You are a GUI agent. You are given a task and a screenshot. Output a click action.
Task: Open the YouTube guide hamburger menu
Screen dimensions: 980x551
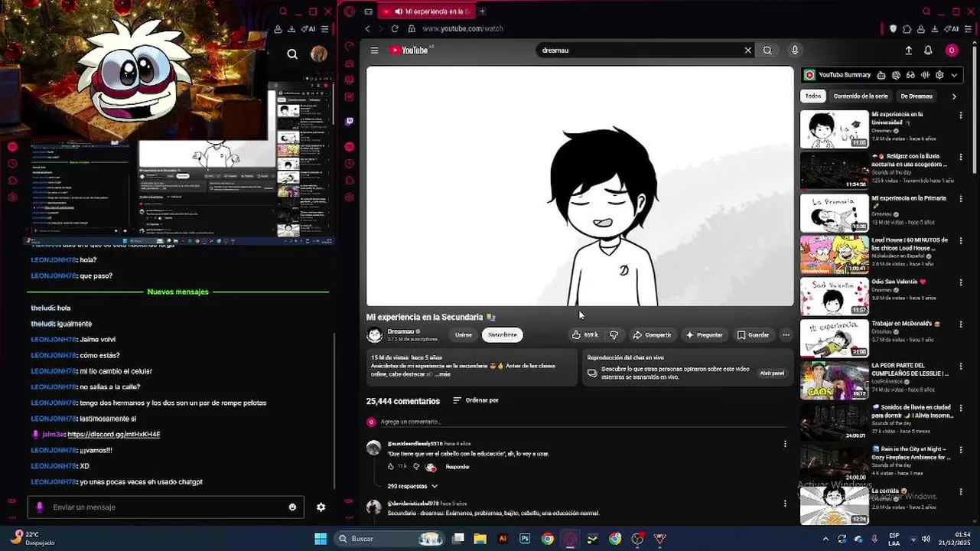tap(374, 51)
